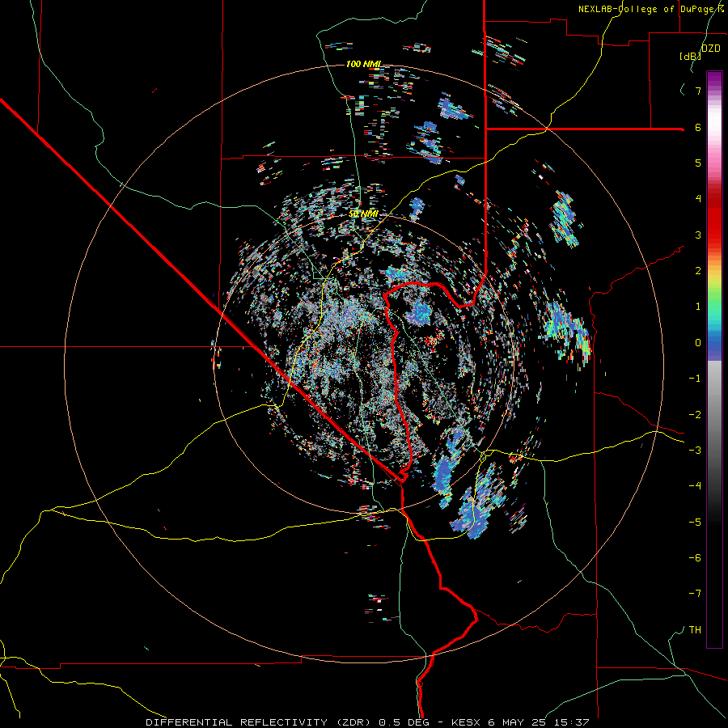Click the '-2' value on the color scale
Screen dimensions: 728x728
tap(695, 415)
